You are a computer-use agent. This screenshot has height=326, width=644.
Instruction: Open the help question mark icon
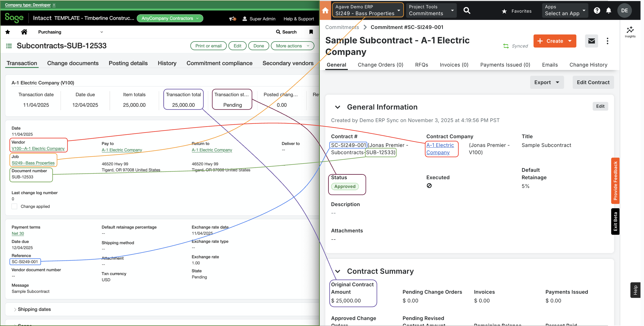pos(597,10)
